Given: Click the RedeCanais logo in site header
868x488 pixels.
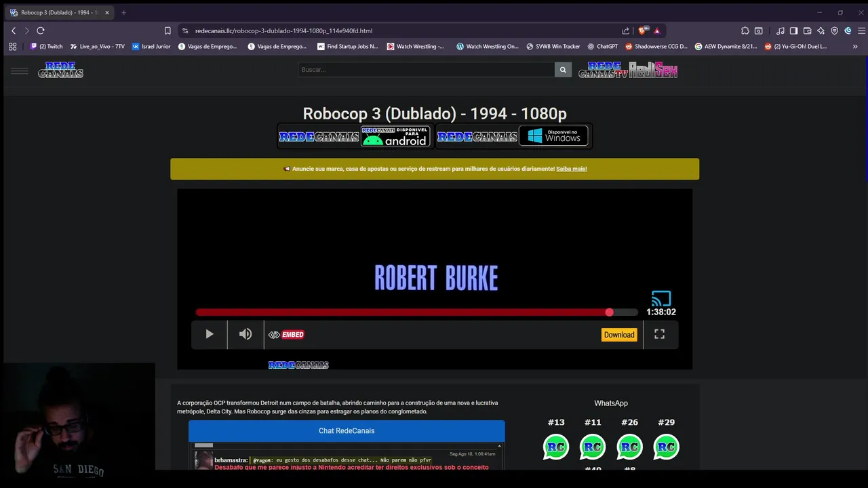Looking at the screenshot, I should pos(60,70).
